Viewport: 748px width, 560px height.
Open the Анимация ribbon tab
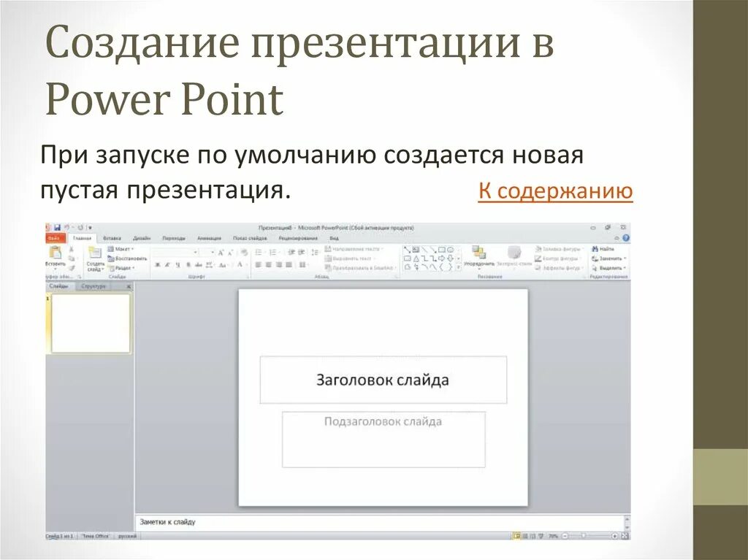[209, 238]
